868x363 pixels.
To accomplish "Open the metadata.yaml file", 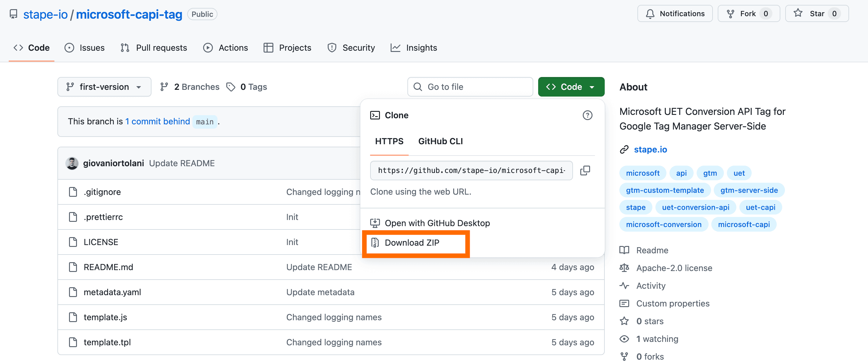I will (112, 292).
